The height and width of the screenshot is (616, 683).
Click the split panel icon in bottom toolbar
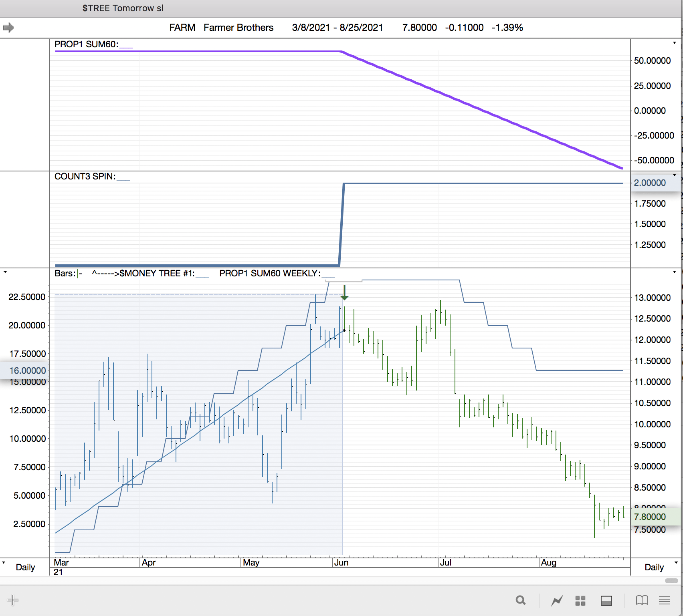606,600
